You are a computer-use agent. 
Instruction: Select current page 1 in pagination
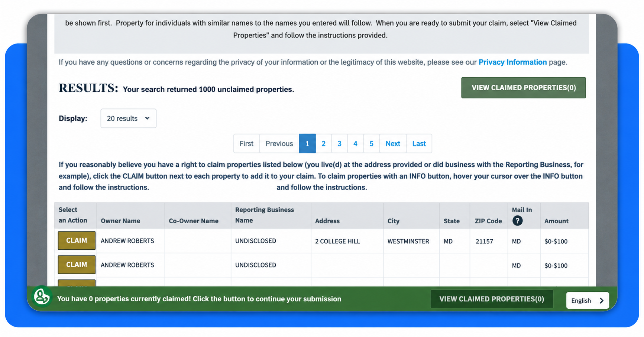(307, 144)
